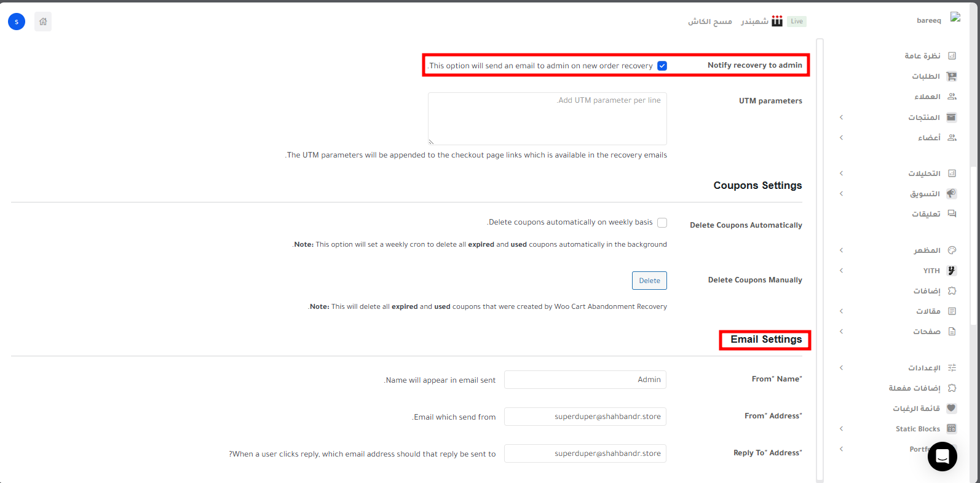Open the chat support bubble
Image resolution: width=980 pixels, height=483 pixels.
click(x=942, y=457)
